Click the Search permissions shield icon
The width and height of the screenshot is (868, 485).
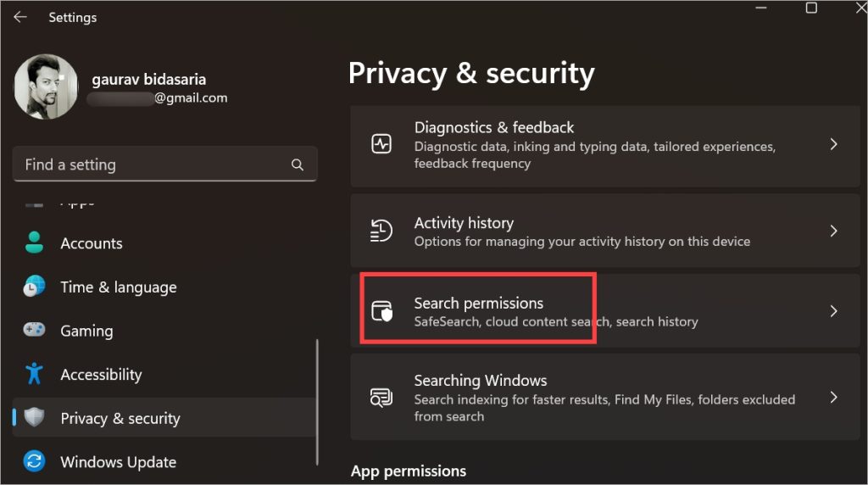click(382, 311)
